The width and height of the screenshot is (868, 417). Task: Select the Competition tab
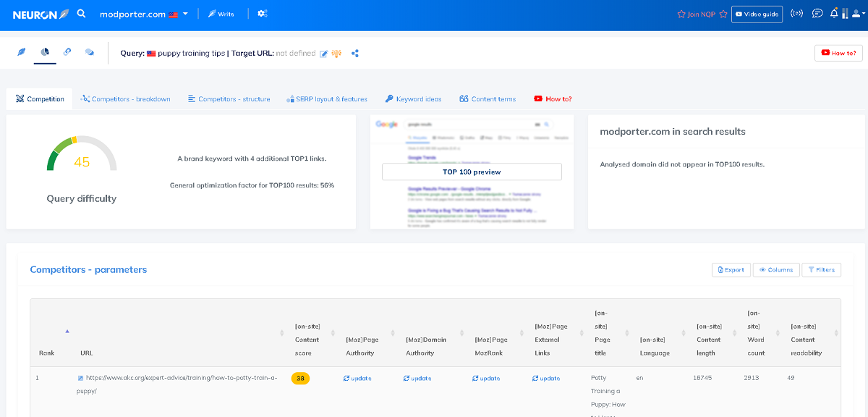point(40,99)
